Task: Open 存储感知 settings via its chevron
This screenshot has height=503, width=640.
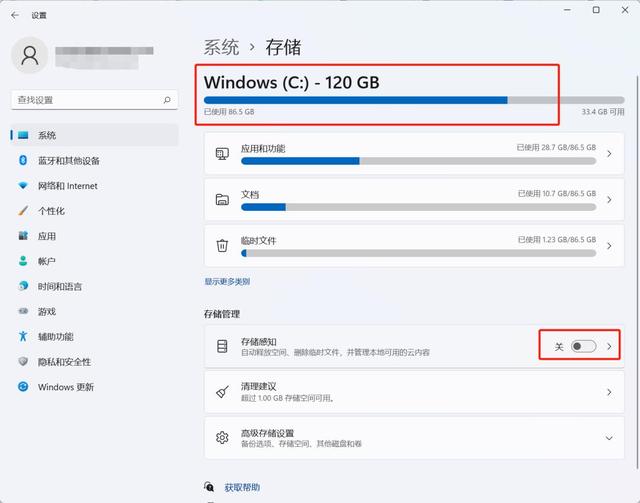Action: click(x=609, y=346)
